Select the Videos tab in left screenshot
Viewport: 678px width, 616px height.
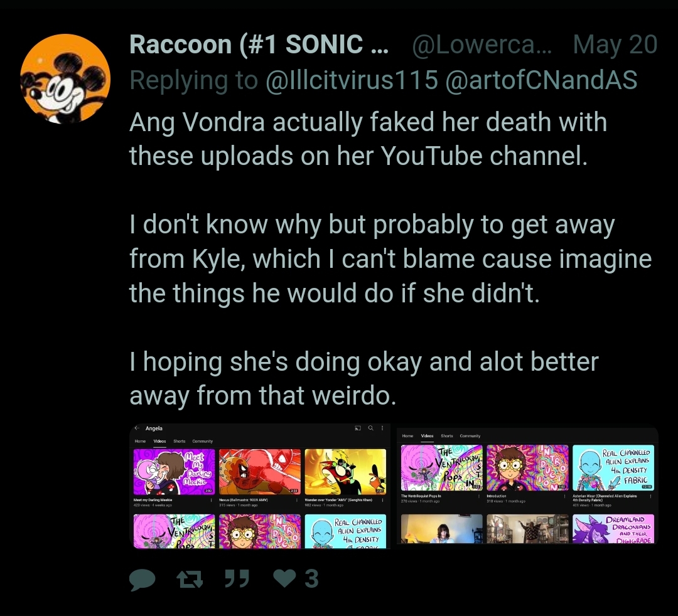tap(159, 441)
